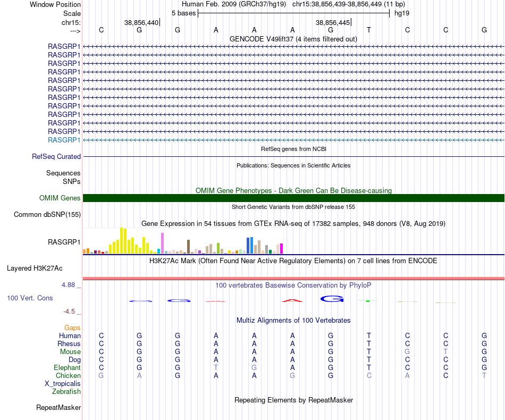Click the 38,856,445 chromosome position marker
The image size is (505, 420).
[x=333, y=22]
